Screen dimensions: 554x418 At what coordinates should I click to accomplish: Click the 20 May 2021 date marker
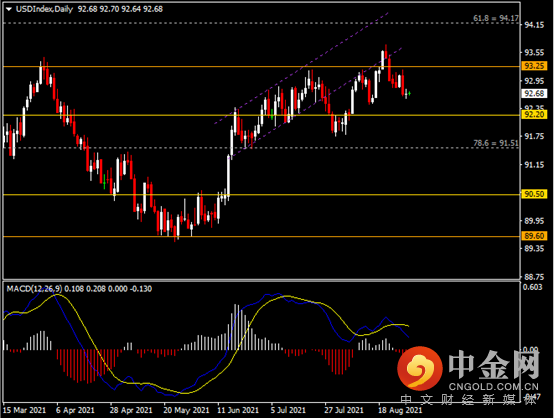[x=186, y=410]
